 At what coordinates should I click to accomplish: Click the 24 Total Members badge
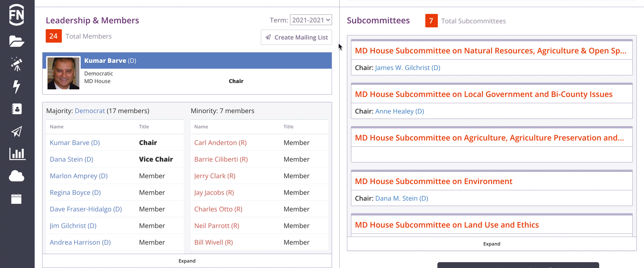pos(54,36)
